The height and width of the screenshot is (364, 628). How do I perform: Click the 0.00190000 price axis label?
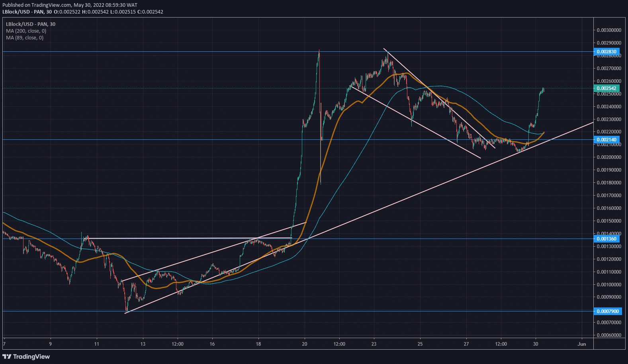pos(609,170)
